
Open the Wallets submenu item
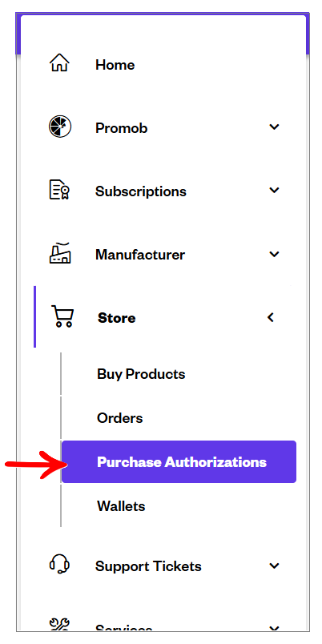(x=121, y=506)
